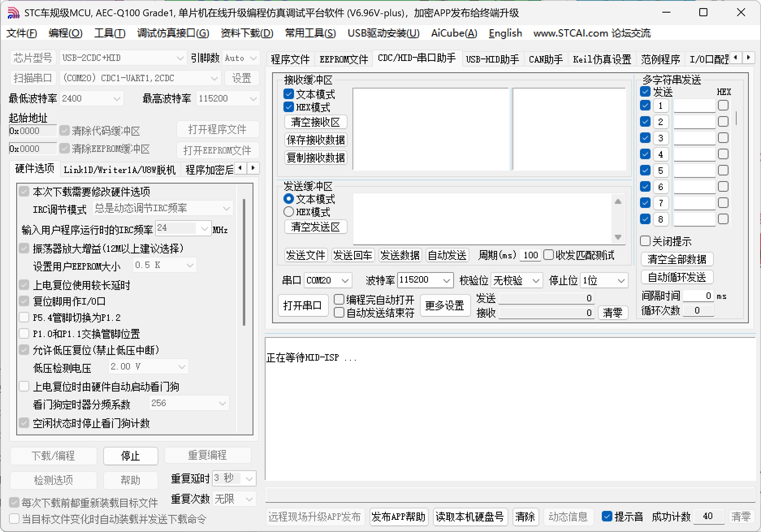Click 停止 button
This screenshot has height=532, width=761.
130,456
